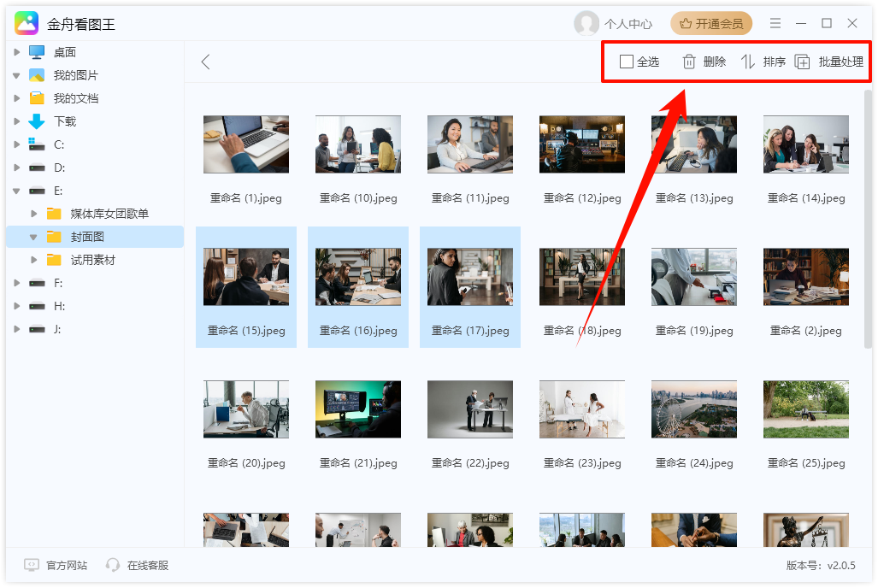Click the 排序 sort arrows icon
This screenshot has height=588, width=878.
748,62
